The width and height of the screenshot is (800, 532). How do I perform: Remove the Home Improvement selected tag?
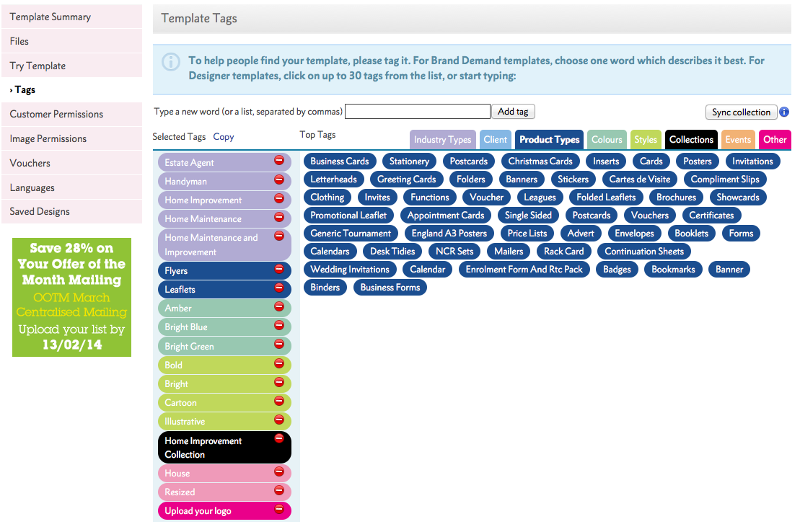click(279, 198)
